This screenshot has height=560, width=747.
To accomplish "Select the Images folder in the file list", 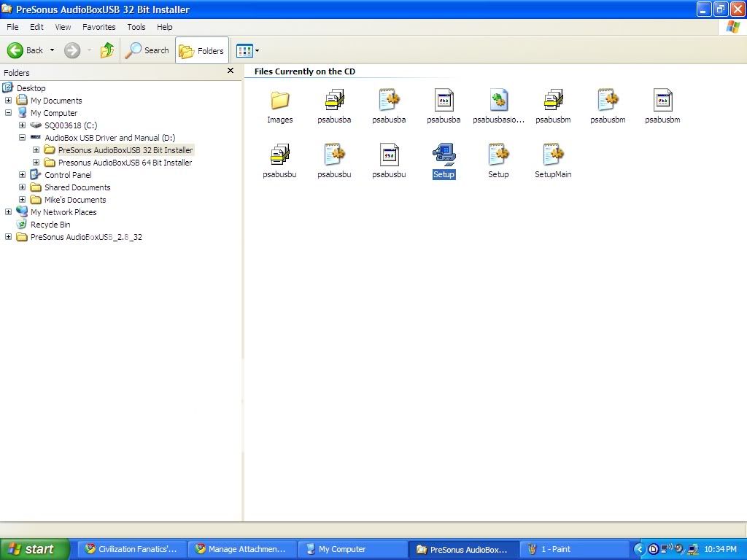I will click(279, 106).
